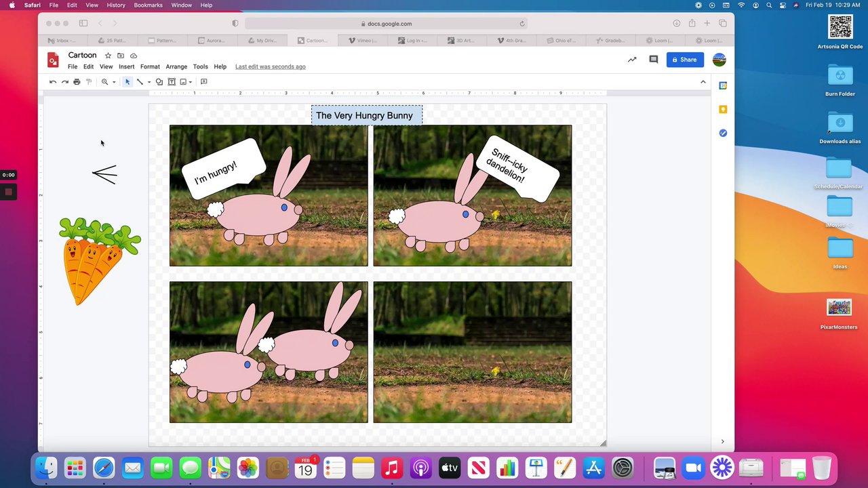Open the Format menu
Viewport: 868px width, 488px height.
(150, 67)
